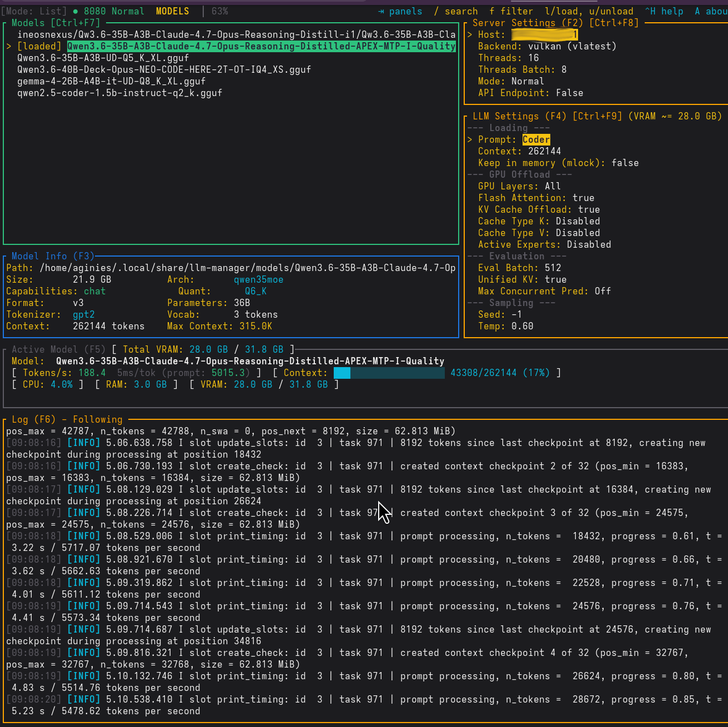Click the log line creating checkpoint 2 of 32
This screenshot has width=728, height=727.
pos(348,472)
